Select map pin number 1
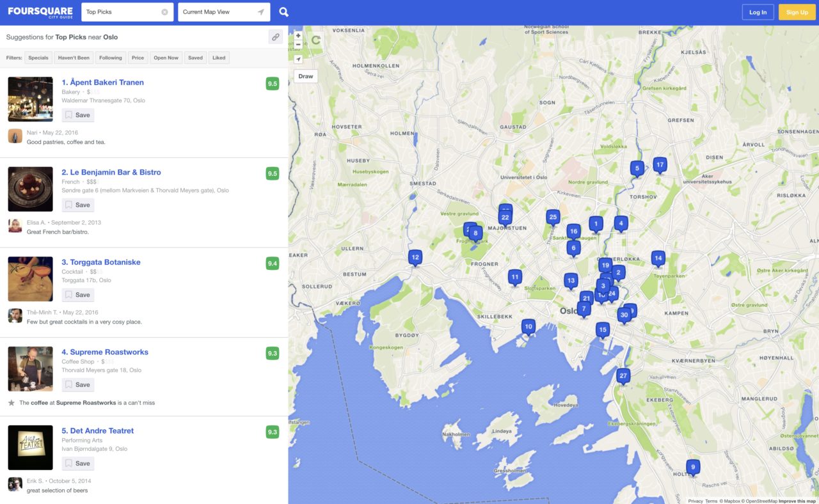The width and height of the screenshot is (819, 504). pyautogui.click(x=596, y=224)
